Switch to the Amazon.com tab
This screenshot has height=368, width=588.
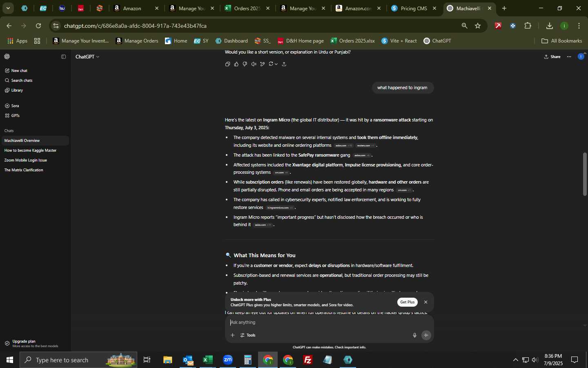tap(358, 8)
